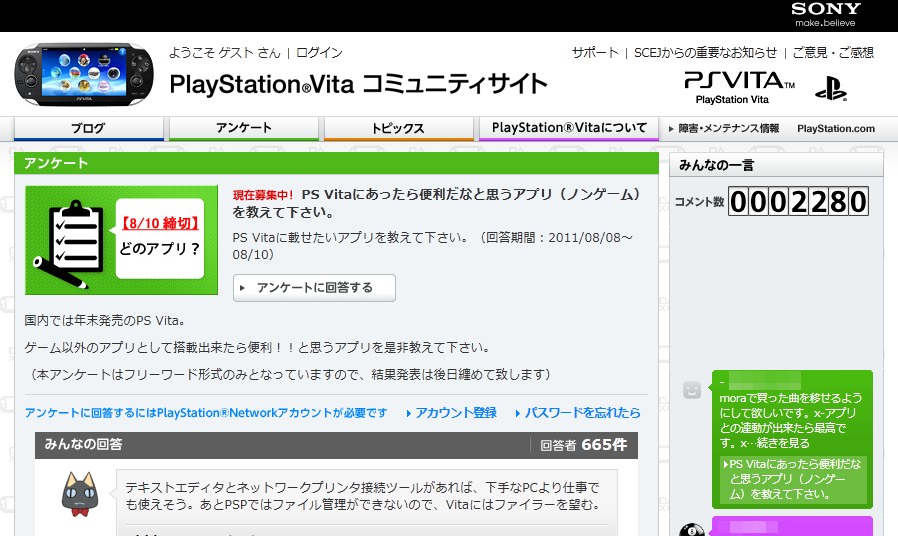The height and width of the screenshot is (536, 898).
Task: Click the みんなの回答 header
Action: pos(84,444)
